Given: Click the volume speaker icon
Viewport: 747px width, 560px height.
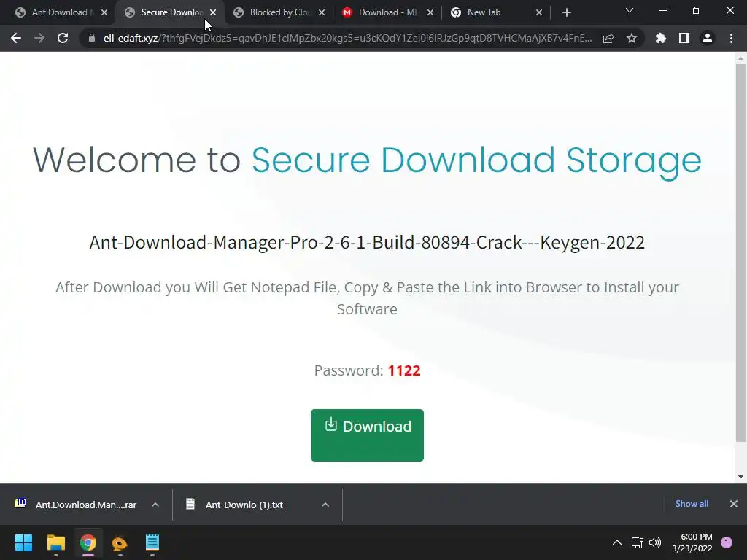Looking at the screenshot, I should pos(655,542).
